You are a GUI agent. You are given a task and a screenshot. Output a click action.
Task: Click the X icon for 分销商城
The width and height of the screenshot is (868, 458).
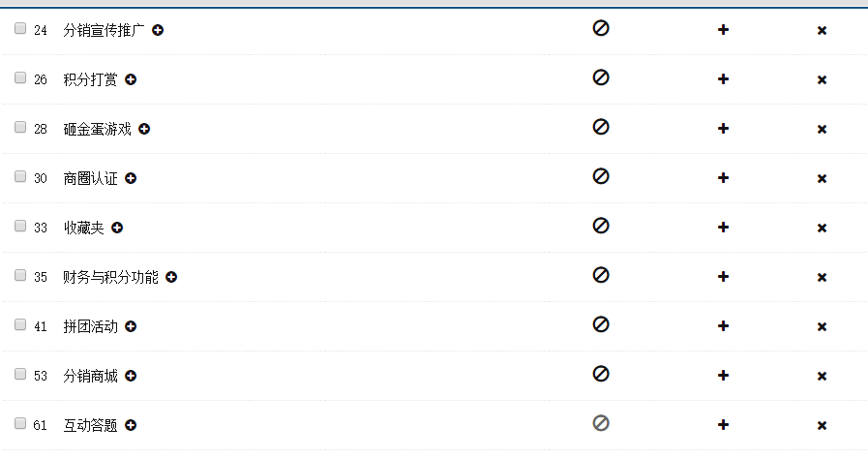click(x=822, y=377)
